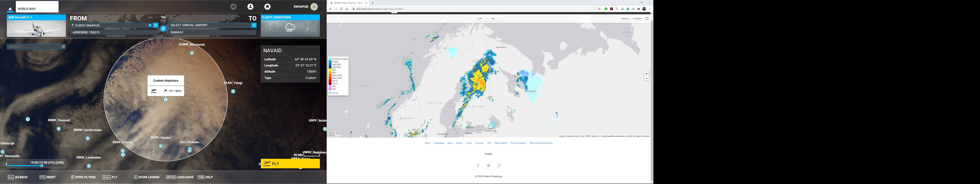Open a new browser tab
Viewport: 980px width, 184px height.
pyautogui.click(x=372, y=3)
